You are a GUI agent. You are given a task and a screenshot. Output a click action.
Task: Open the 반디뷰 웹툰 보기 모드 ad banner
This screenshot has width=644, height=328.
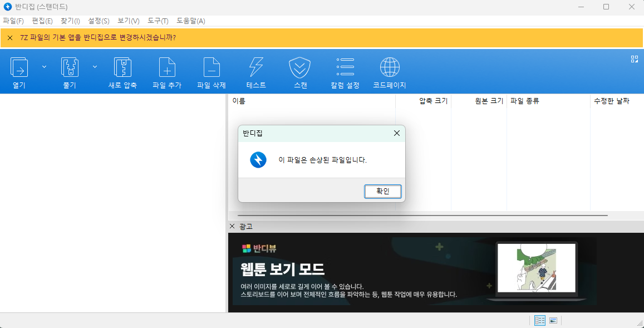pos(415,271)
